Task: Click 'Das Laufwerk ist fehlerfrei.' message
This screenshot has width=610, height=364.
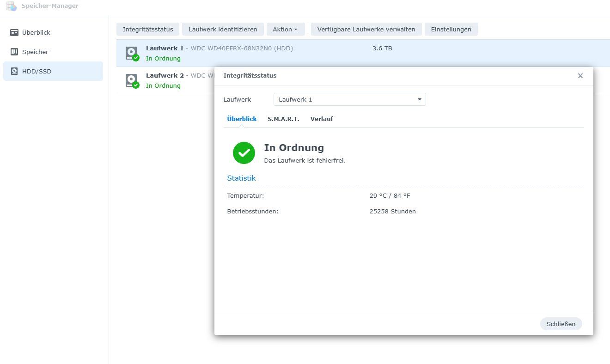Action: coord(305,160)
